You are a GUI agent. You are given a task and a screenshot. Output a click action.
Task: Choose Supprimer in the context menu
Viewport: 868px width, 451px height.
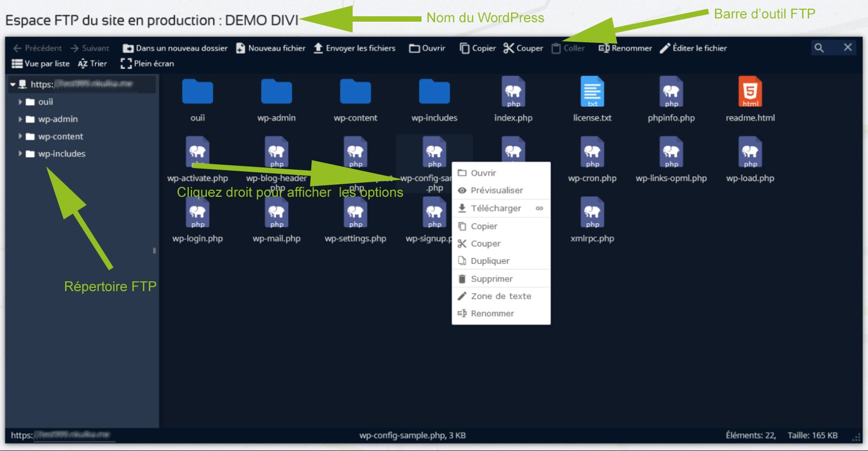[501, 279]
